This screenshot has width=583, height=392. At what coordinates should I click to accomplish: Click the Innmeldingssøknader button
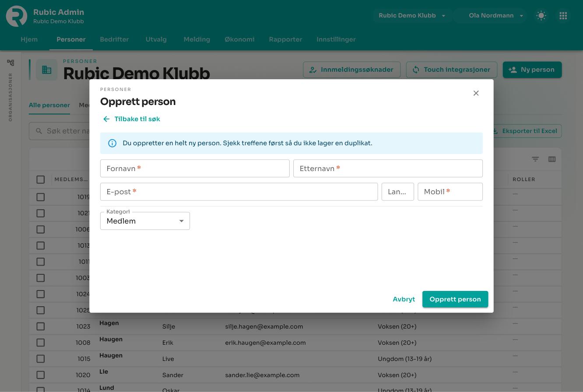(351, 70)
